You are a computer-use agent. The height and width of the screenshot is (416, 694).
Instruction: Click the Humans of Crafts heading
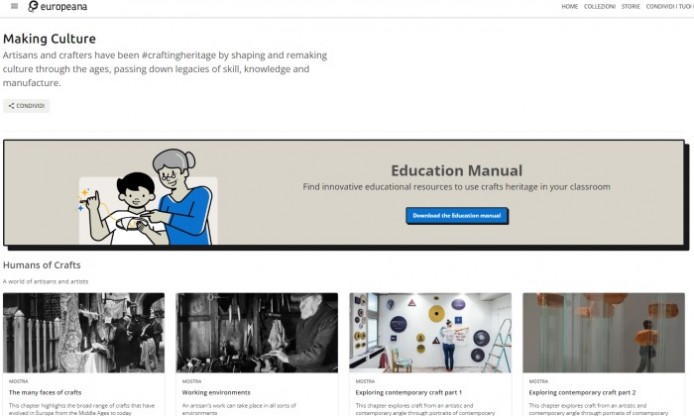pos(42,265)
